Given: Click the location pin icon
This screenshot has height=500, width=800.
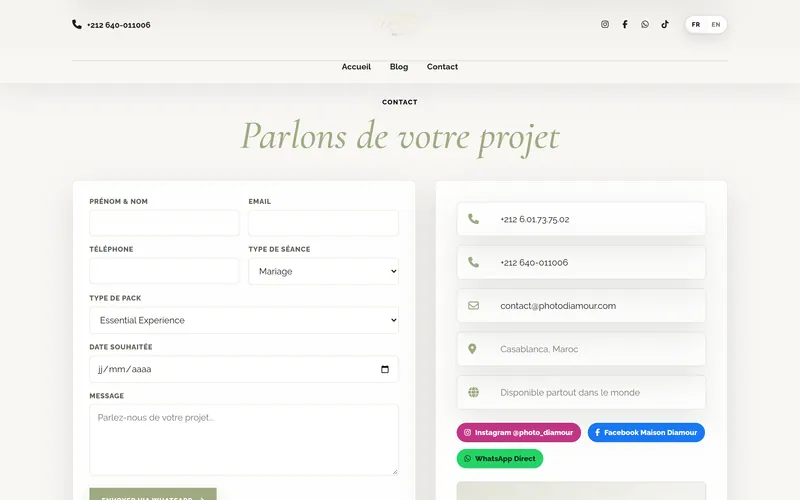Looking at the screenshot, I should [x=472, y=349].
